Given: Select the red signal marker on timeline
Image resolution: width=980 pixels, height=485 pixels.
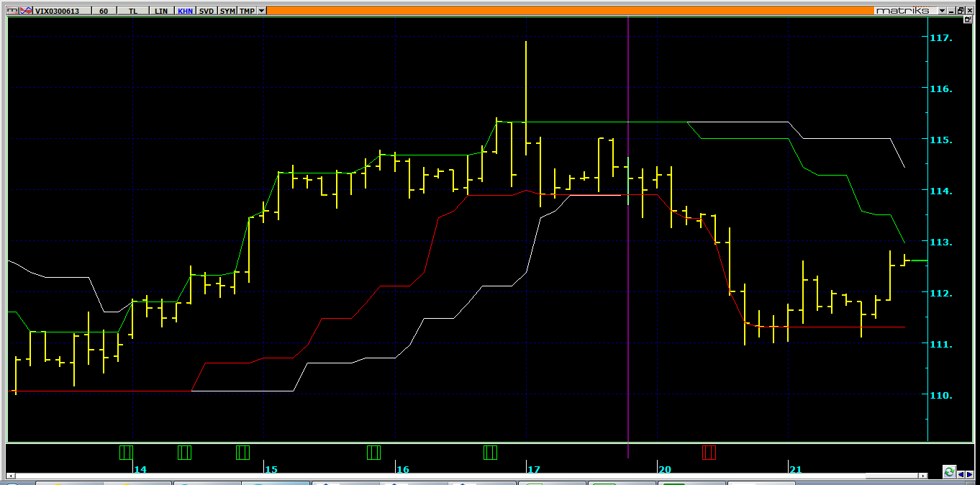Looking at the screenshot, I should [709, 452].
